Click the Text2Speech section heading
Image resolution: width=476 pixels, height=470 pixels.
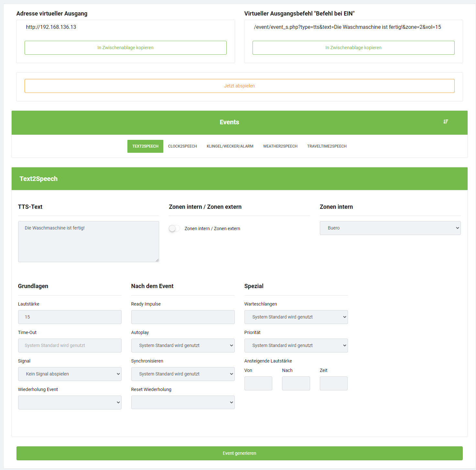coord(38,179)
